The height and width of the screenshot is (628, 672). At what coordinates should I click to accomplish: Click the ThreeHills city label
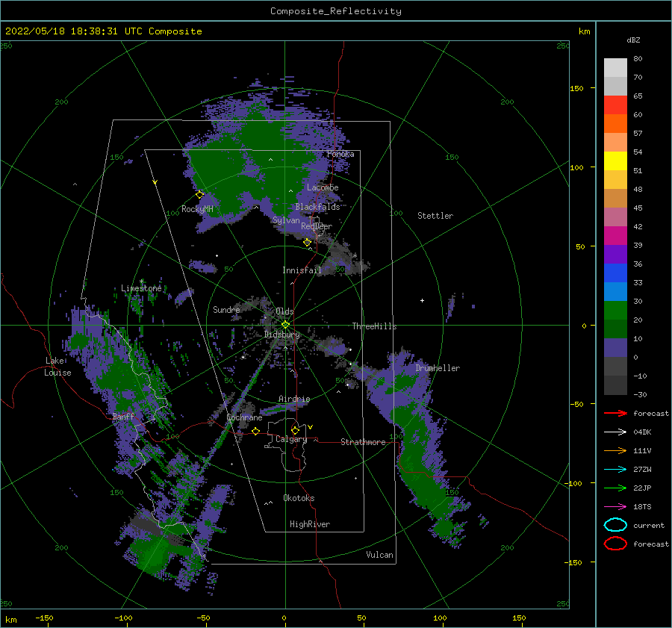point(374,326)
